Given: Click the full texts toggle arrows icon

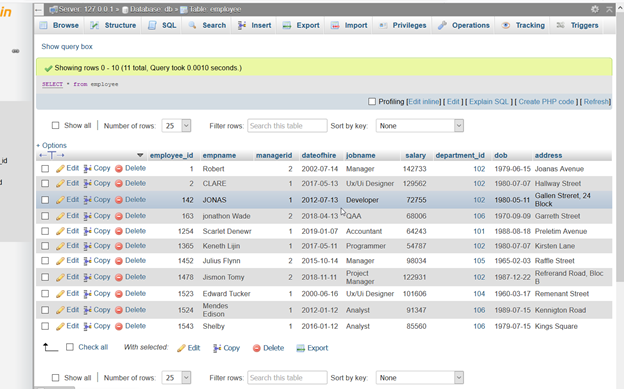Looking at the screenshot, I should (x=52, y=155).
